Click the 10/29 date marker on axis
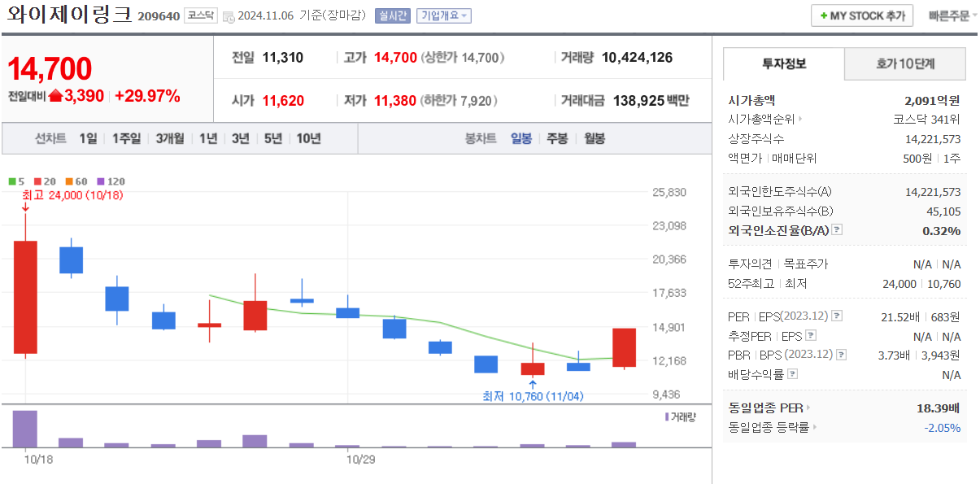The width and height of the screenshot is (980, 484). [360, 460]
